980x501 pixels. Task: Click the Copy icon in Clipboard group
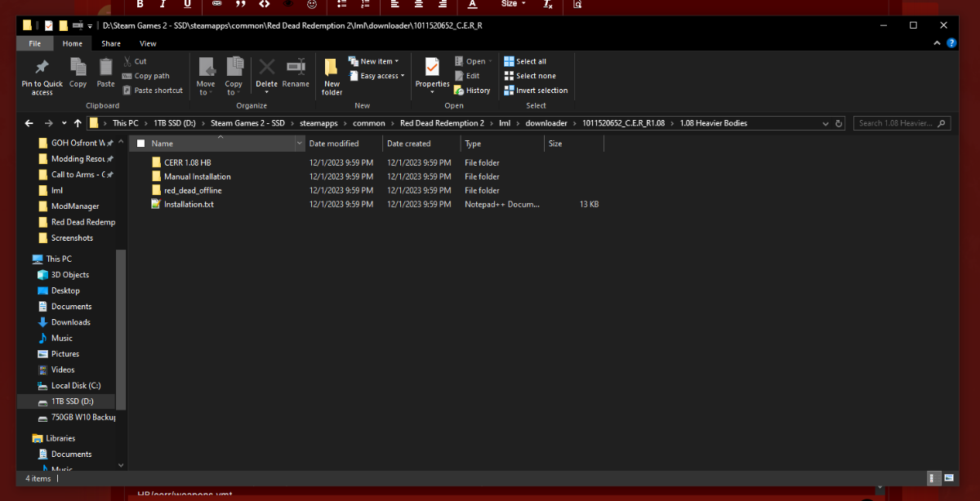78,70
